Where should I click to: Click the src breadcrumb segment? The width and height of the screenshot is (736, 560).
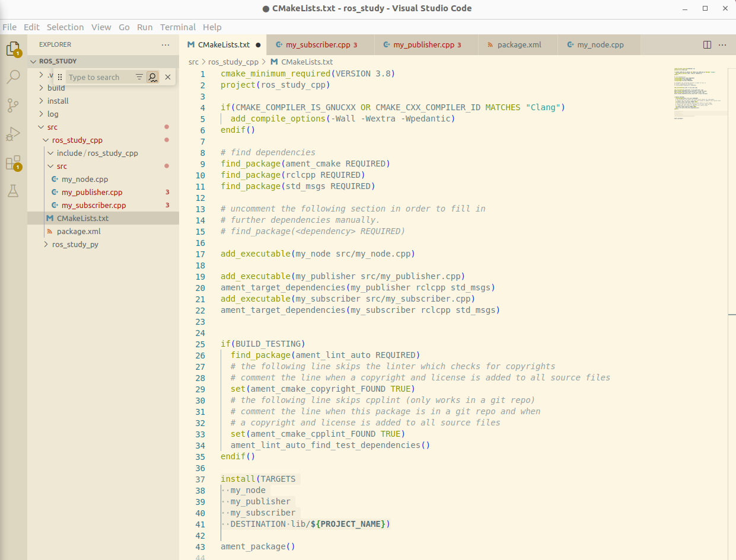[x=193, y=62]
